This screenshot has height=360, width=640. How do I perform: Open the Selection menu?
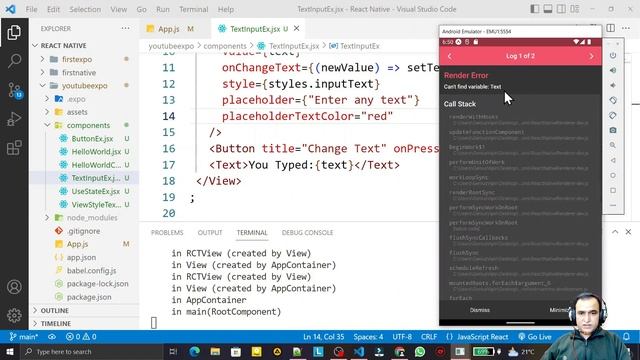click(x=85, y=9)
